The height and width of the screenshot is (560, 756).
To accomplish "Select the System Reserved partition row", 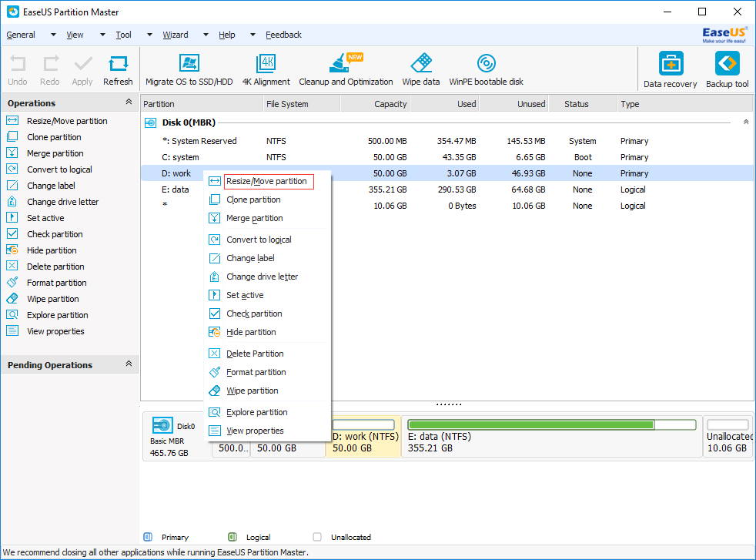I will [x=447, y=141].
